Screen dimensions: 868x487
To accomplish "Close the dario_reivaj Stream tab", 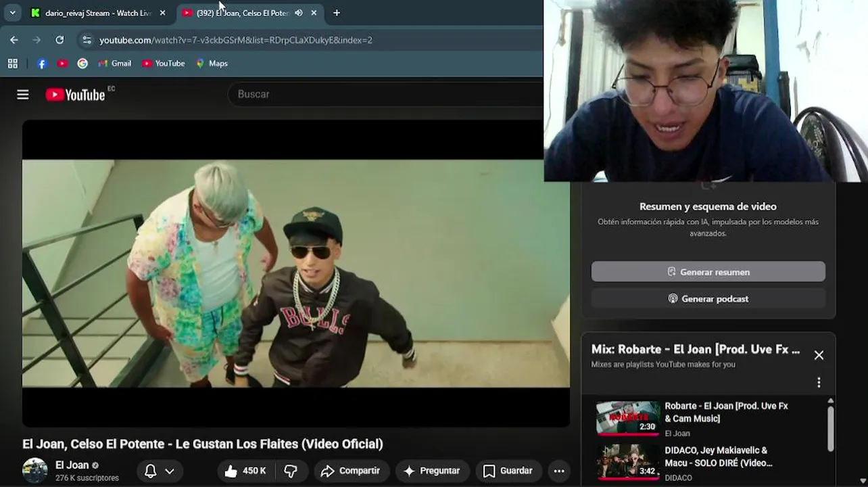I will [162, 13].
